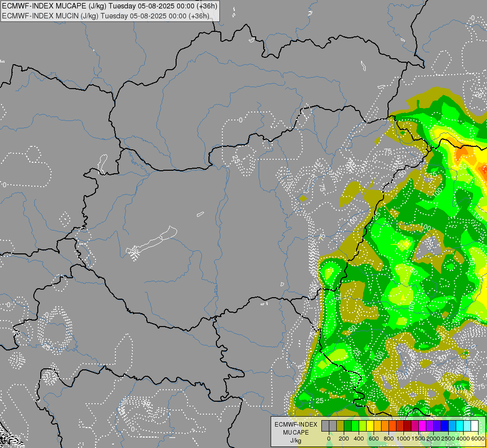Screen dimensions: 487x448
Task: Click the yellow legend swatch
Action: tap(370, 426)
